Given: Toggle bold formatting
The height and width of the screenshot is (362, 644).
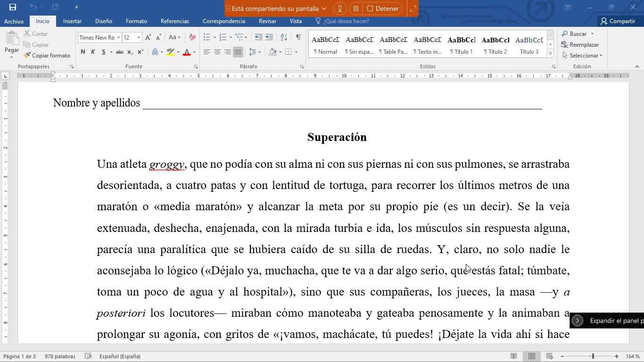Looking at the screenshot, I should [x=83, y=52].
